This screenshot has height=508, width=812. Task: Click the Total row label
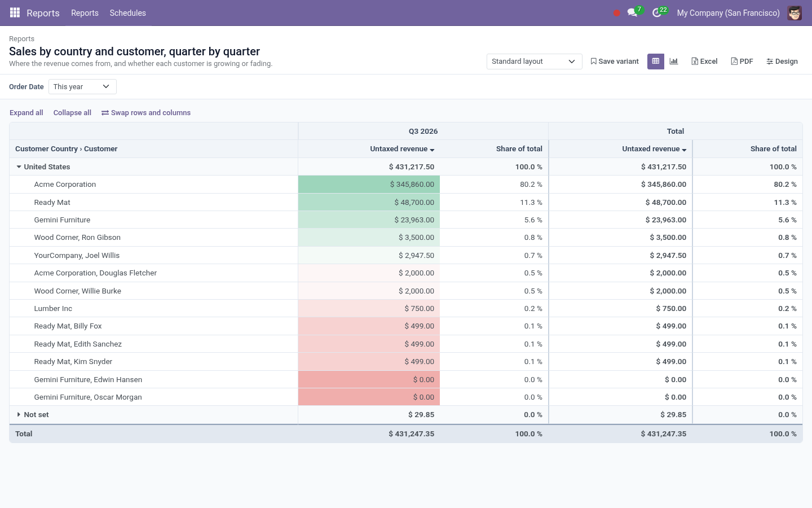pyautogui.click(x=24, y=434)
